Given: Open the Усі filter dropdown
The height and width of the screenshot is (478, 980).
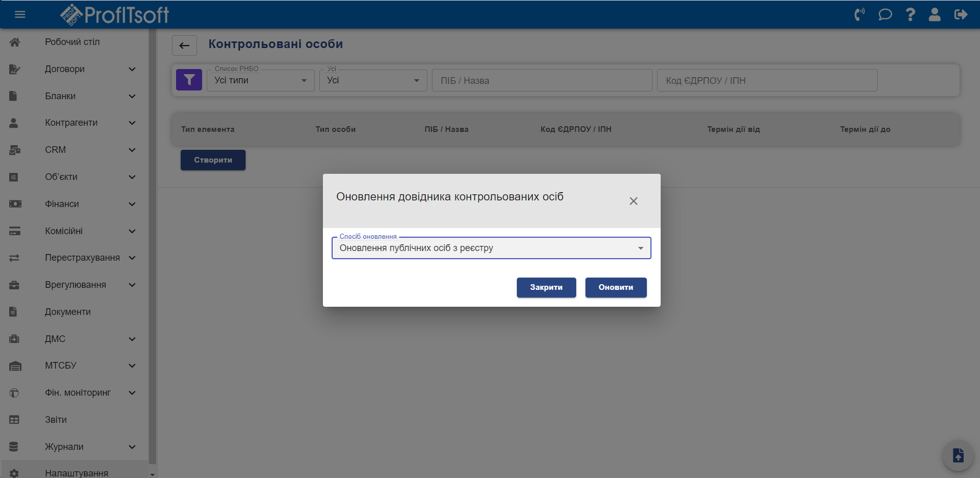Looking at the screenshot, I should pyautogui.click(x=373, y=81).
